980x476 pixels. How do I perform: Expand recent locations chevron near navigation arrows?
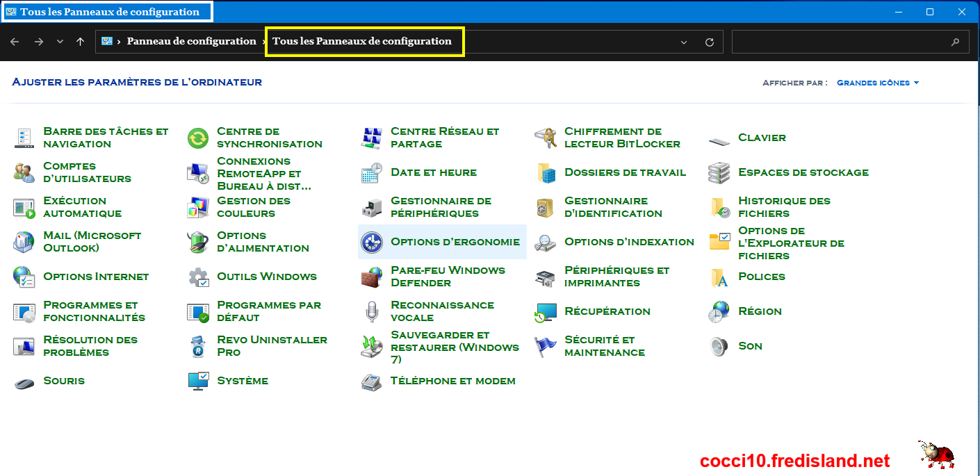[x=60, y=42]
